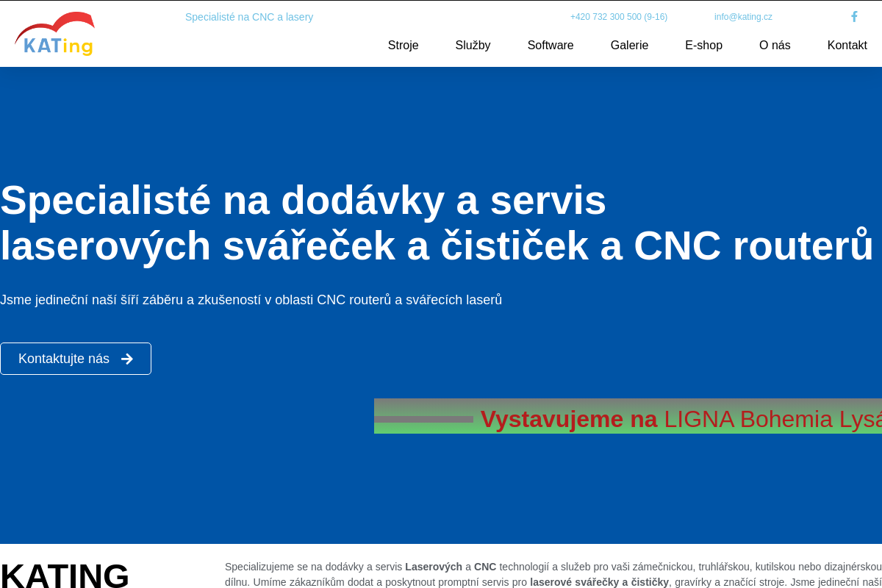Select Software in the navigation
Image resolution: width=882 pixels, height=588 pixels.
(x=551, y=45)
